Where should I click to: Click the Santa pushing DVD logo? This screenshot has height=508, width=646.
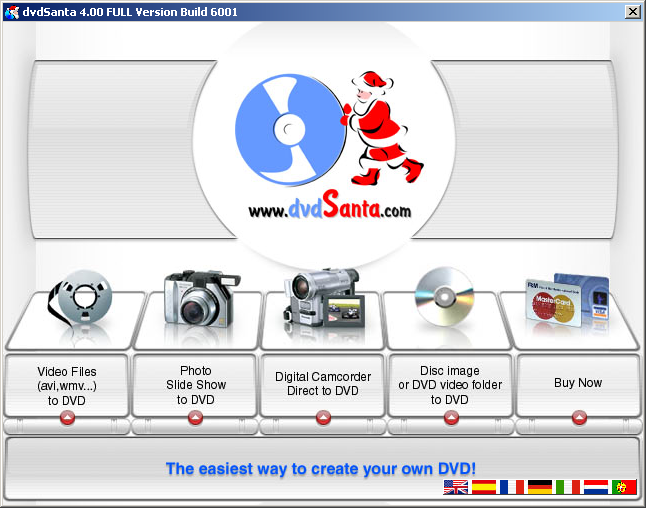point(330,129)
